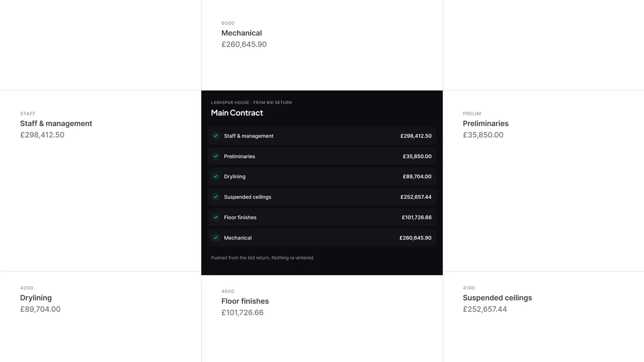The height and width of the screenshot is (362, 644).
Task: Click £89,704.00 under the Drylining card
Action: (40, 309)
